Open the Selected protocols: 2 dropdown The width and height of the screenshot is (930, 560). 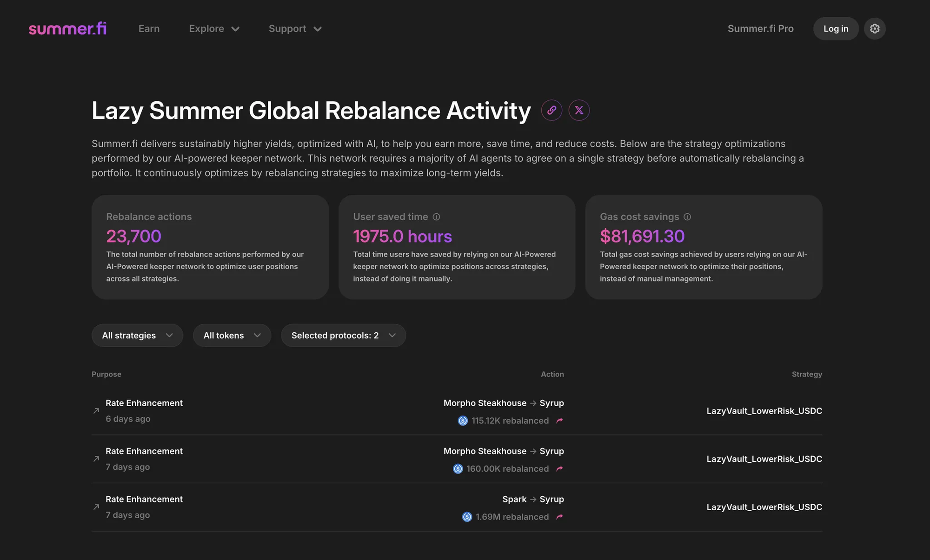[343, 336]
